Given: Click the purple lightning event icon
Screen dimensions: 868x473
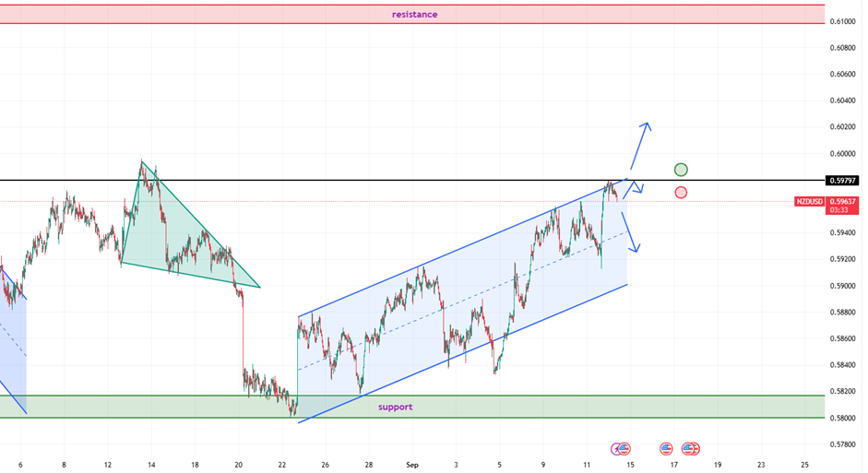Looking at the screenshot, I should 616,449.
